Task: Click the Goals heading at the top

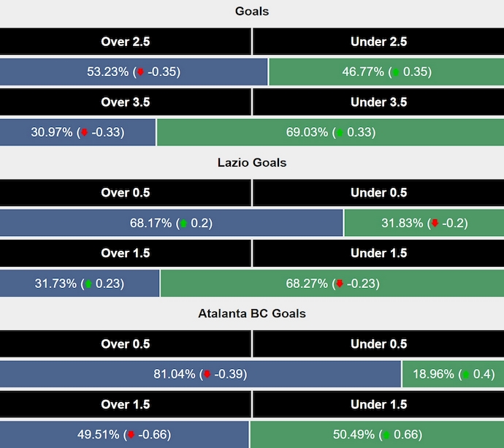Action: point(252,11)
